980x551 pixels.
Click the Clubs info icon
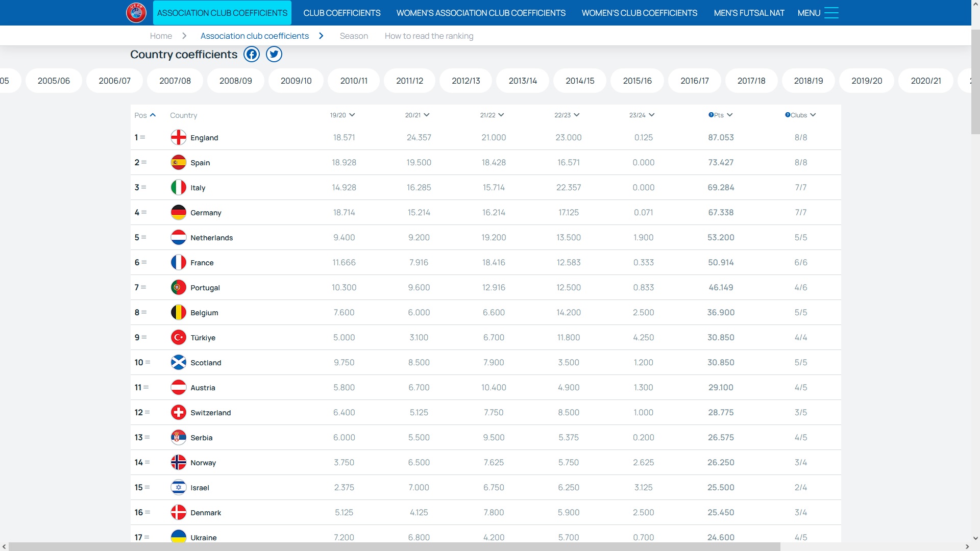click(788, 115)
